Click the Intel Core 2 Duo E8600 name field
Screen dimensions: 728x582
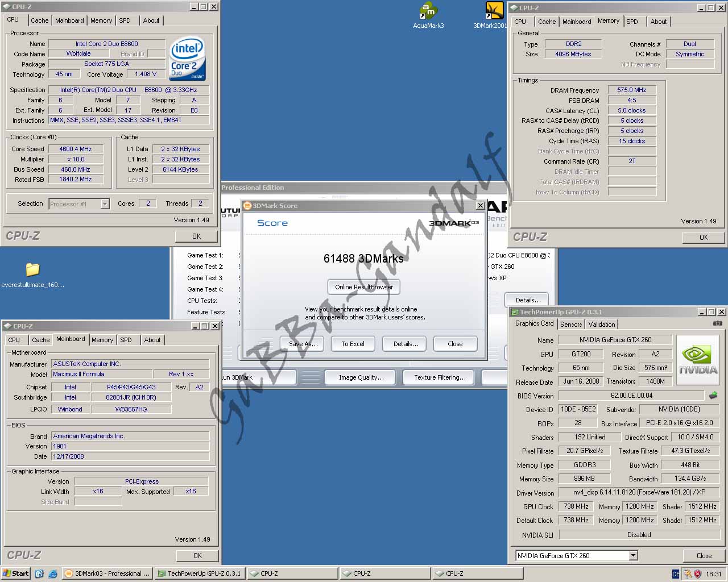point(107,44)
